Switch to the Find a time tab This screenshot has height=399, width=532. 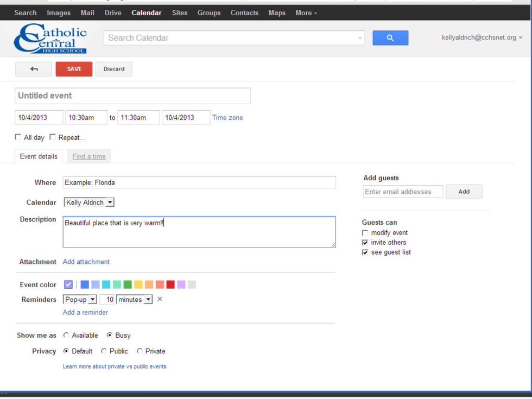89,156
